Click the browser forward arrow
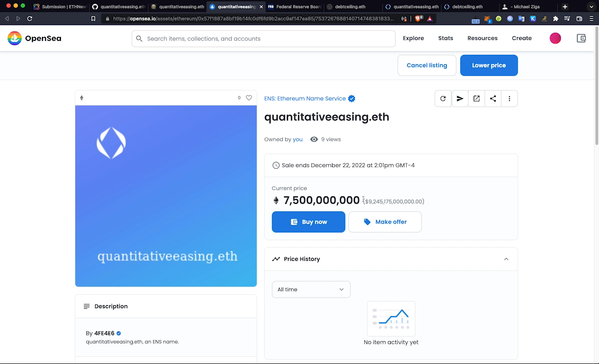Screen dimensions: 599x364 [x=18, y=18]
